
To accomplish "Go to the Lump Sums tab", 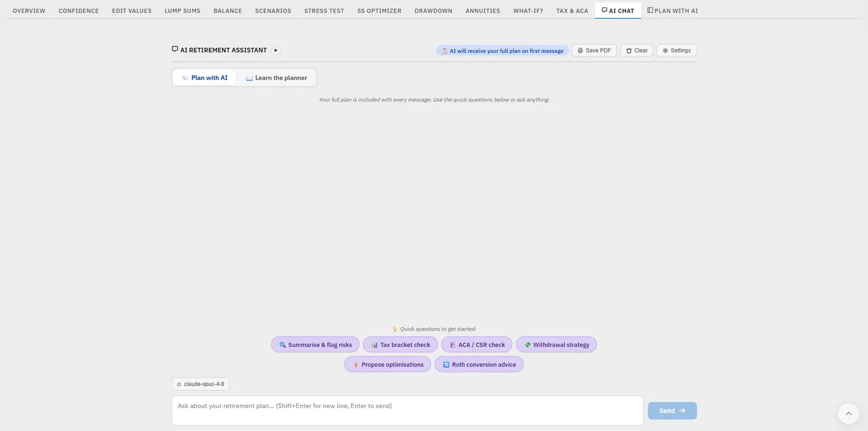I will point(182,11).
